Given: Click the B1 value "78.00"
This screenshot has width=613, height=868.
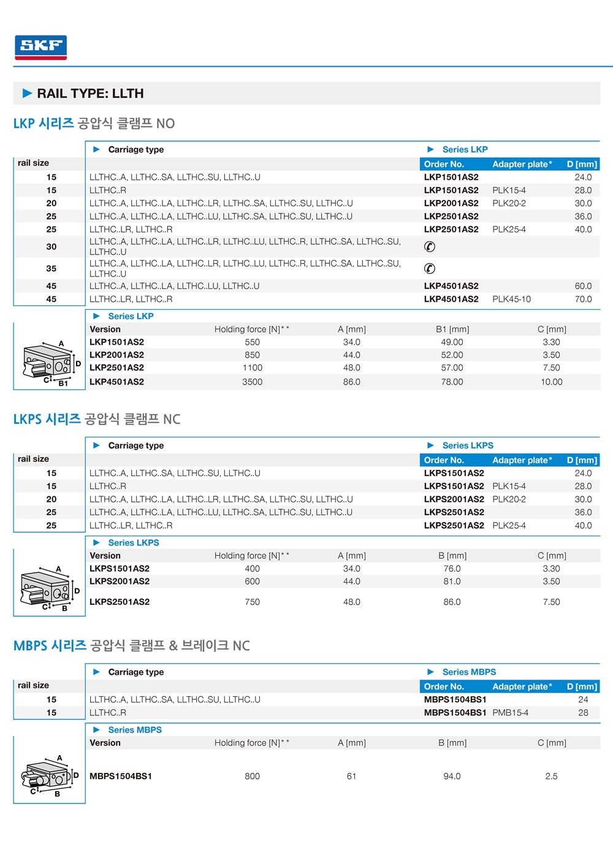Looking at the screenshot, I should pyautogui.click(x=452, y=382).
